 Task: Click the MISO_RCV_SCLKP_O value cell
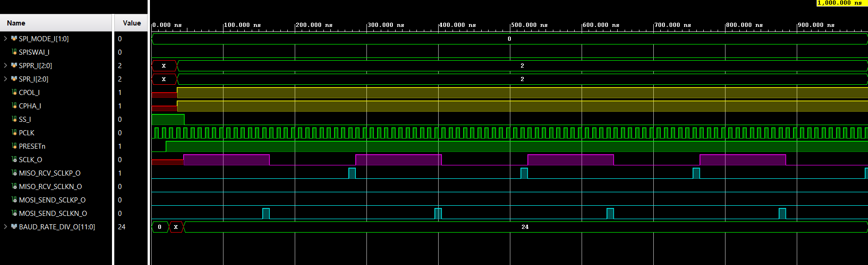coord(120,173)
